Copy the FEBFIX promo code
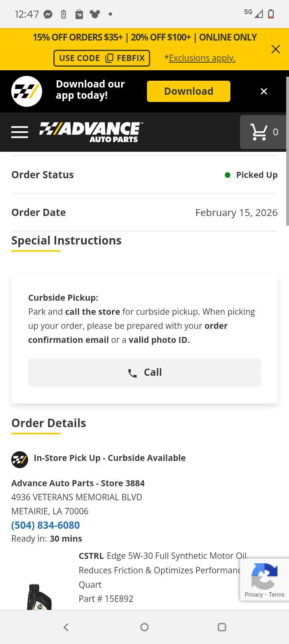Viewport: 289px width, 644px height. point(102,58)
